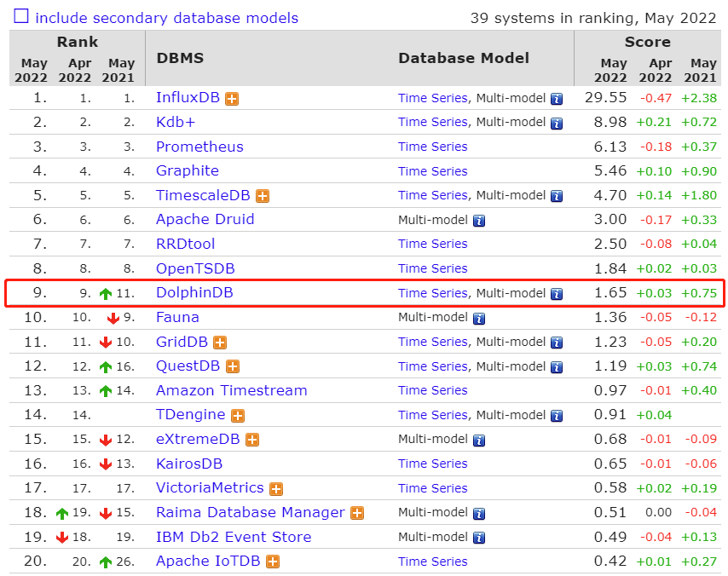Open the RRDtool link

pos(186,245)
